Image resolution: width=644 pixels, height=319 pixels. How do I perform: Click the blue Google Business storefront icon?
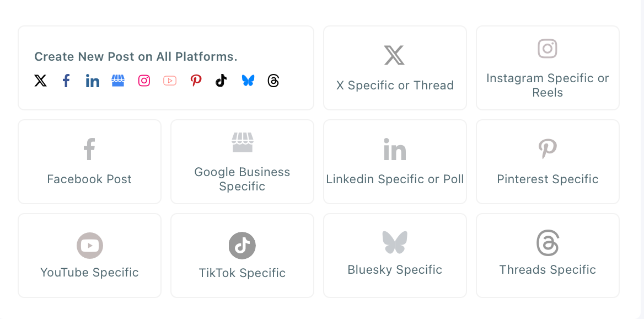click(x=118, y=81)
